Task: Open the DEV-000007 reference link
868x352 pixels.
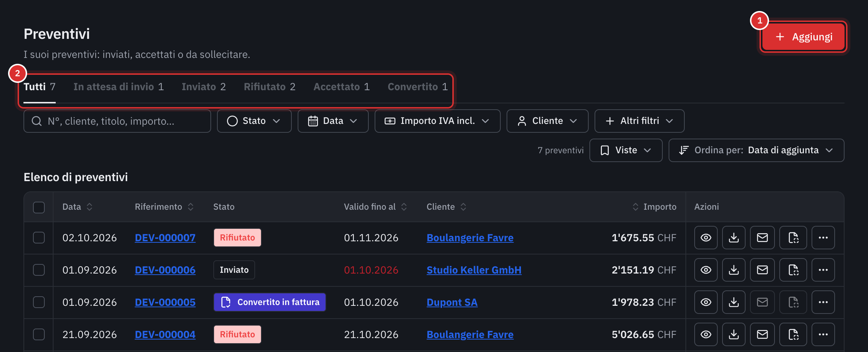Action: 165,238
